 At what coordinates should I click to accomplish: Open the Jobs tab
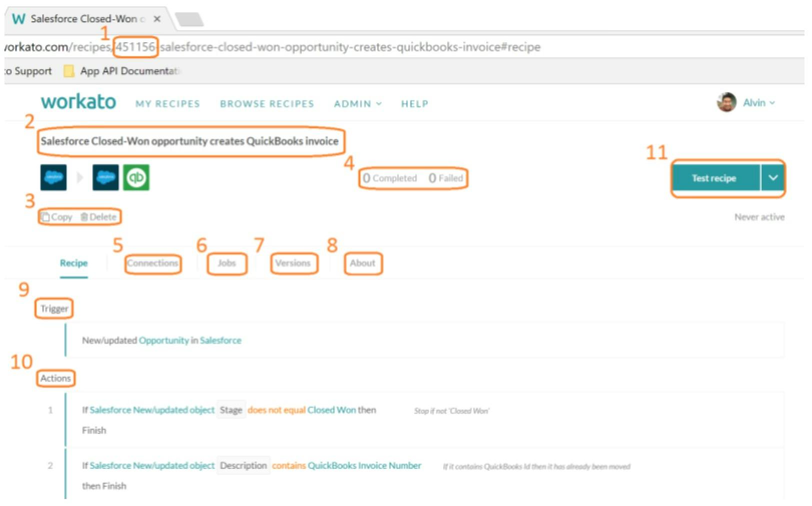(x=226, y=263)
